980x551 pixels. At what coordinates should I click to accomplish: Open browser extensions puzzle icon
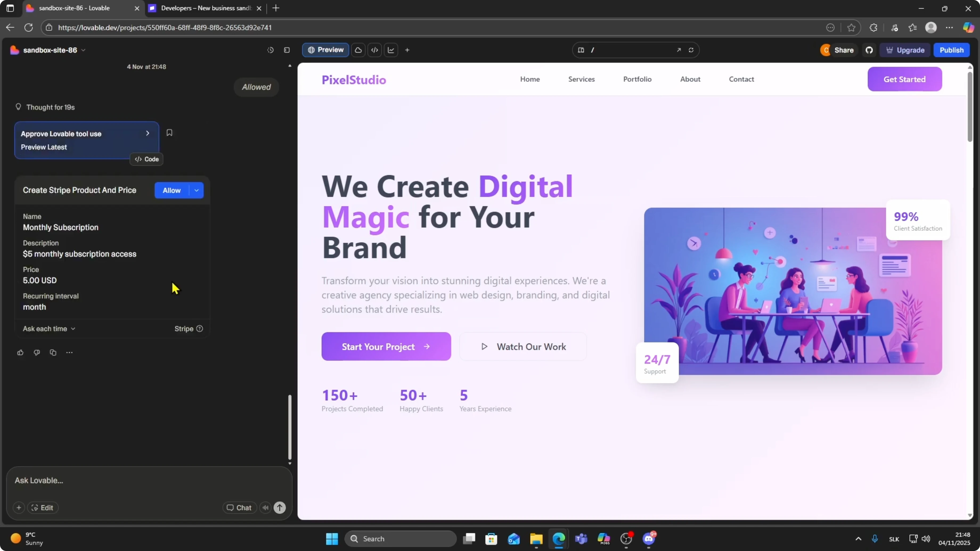coord(873,27)
